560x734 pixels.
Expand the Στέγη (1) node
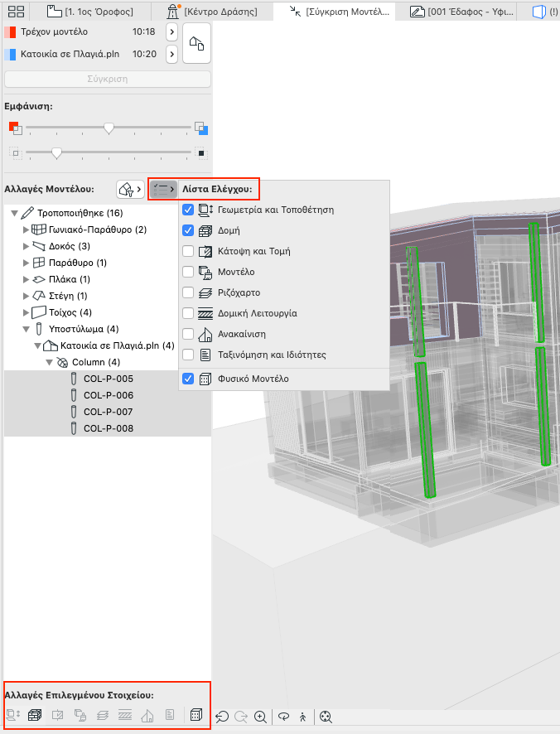[26, 296]
